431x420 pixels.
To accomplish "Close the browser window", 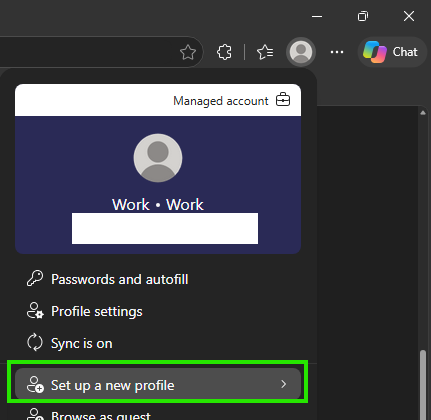I will pyautogui.click(x=409, y=16).
